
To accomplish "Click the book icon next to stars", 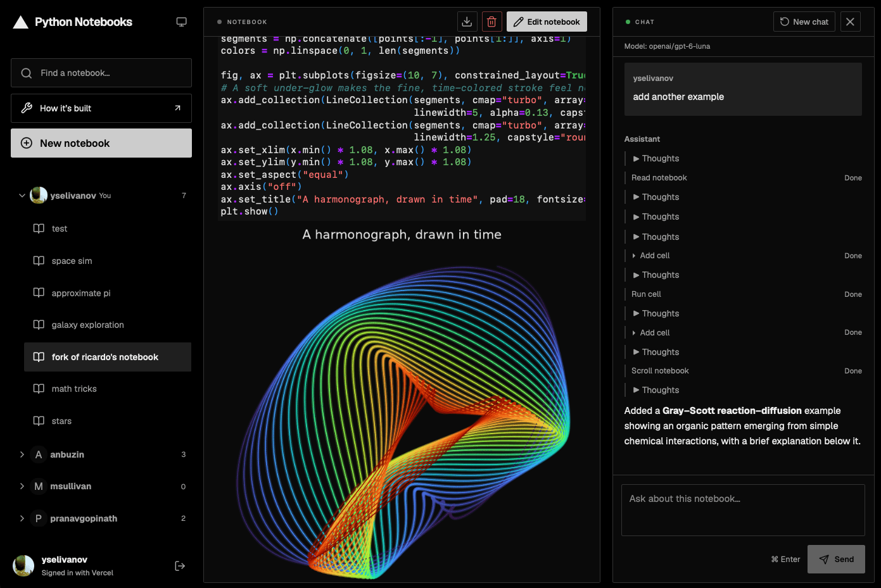I will click(39, 421).
